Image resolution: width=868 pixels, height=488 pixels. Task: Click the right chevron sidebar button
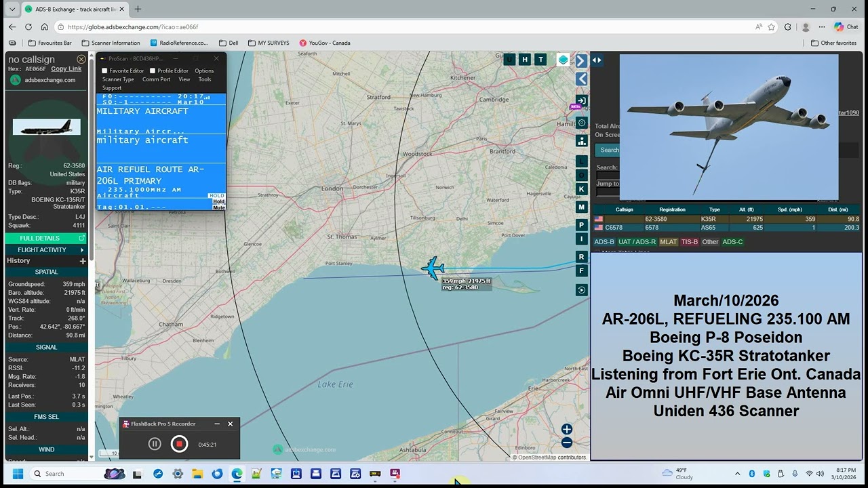581,61
